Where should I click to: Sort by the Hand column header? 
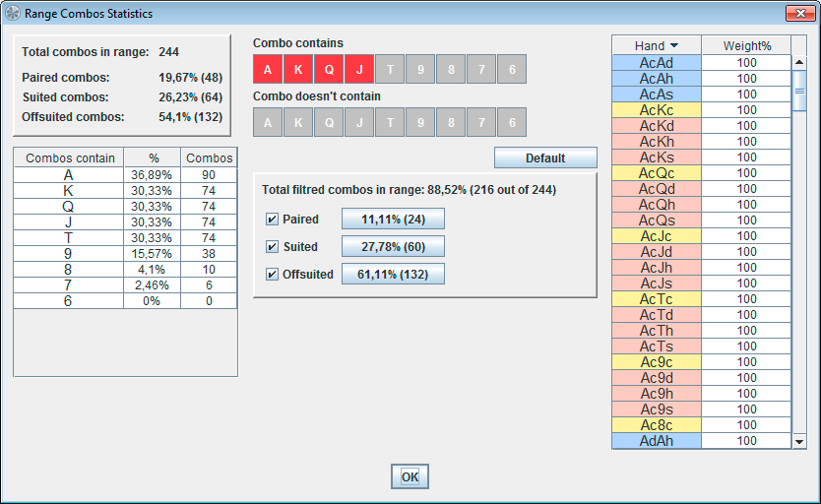pos(656,46)
